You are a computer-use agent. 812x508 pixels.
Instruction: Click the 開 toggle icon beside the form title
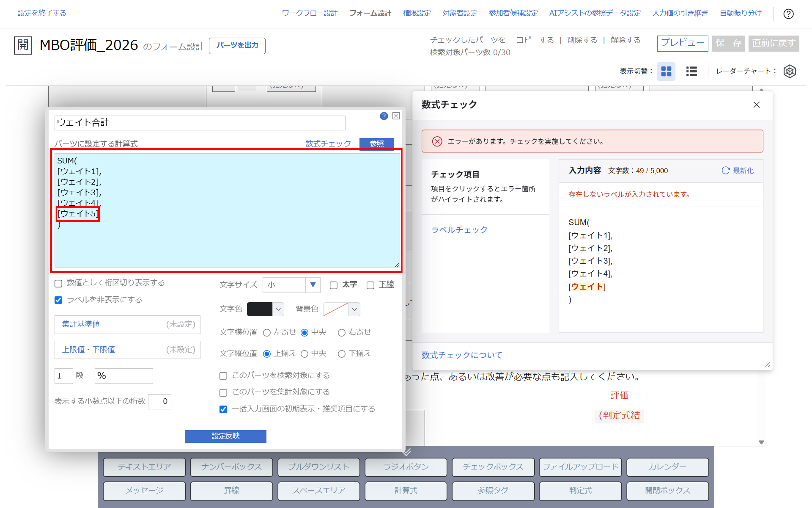(x=23, y=45)
